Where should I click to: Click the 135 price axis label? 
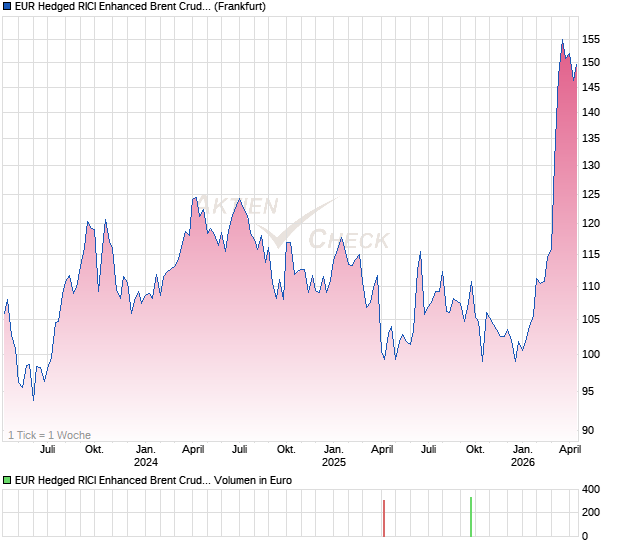[591, 138]
